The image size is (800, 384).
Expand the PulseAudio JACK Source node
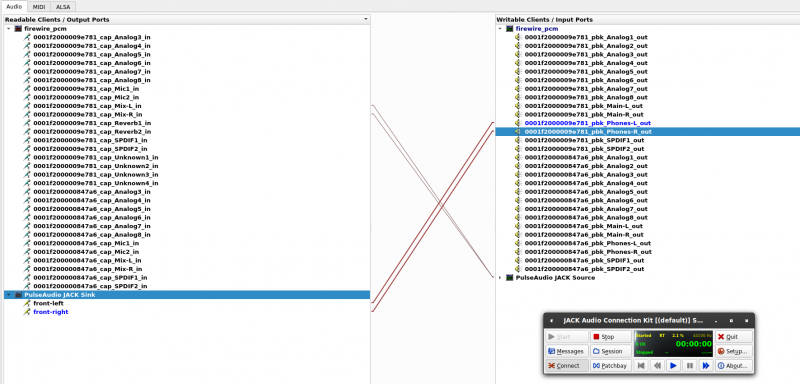point(500,277)
